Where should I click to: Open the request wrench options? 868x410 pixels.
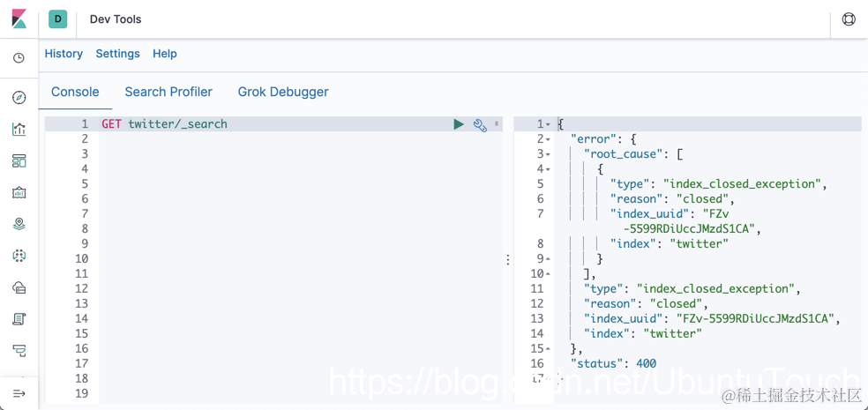pos(479,125)
